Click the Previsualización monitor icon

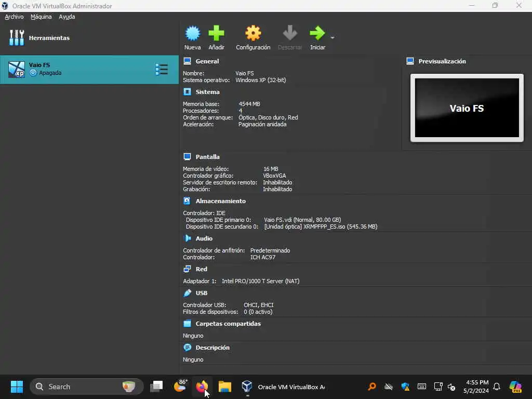[x=410, y=61]
